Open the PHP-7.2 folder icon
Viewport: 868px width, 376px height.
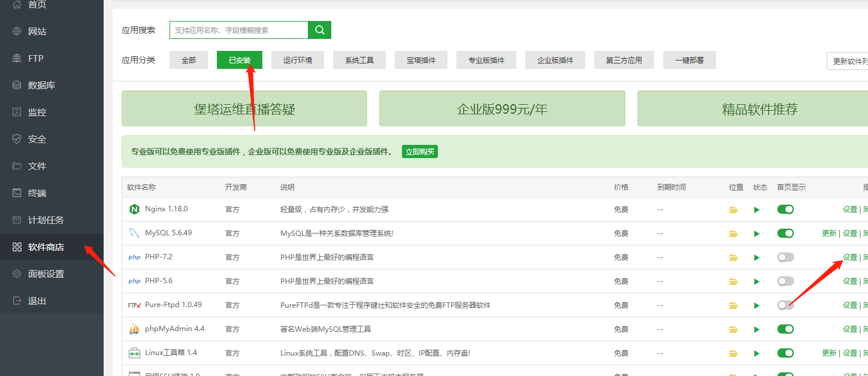(733, 257)
